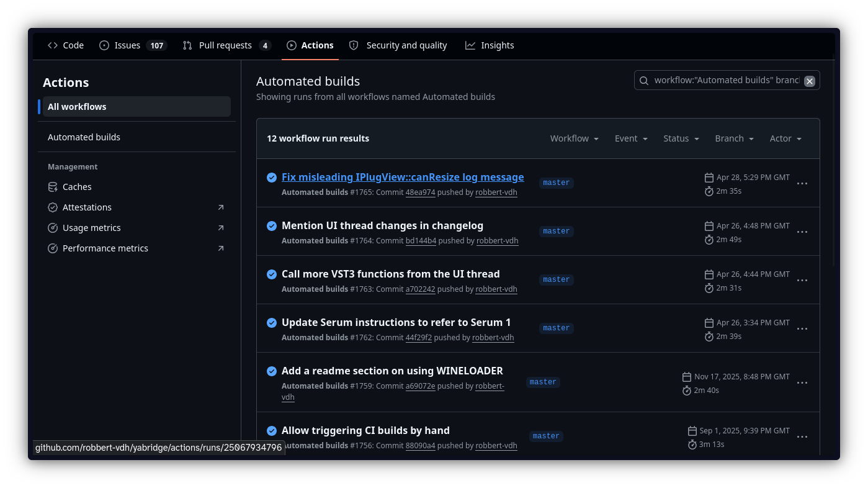Expand the Event filter dropdown

631,138
